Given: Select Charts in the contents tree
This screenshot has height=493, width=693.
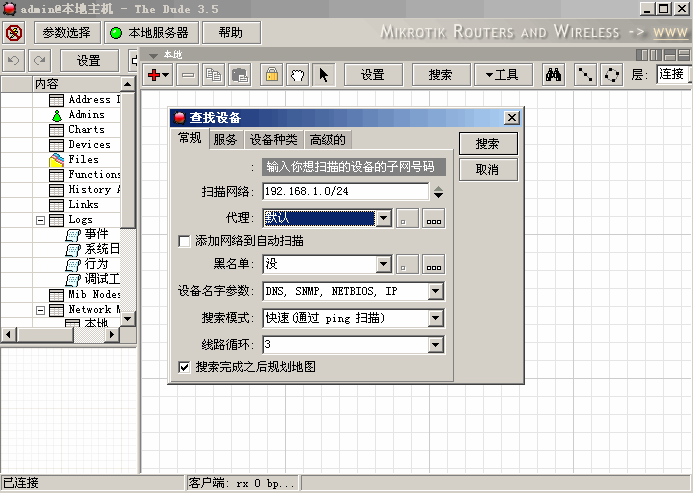Looking at the screenshot, I should coord(87,130).
